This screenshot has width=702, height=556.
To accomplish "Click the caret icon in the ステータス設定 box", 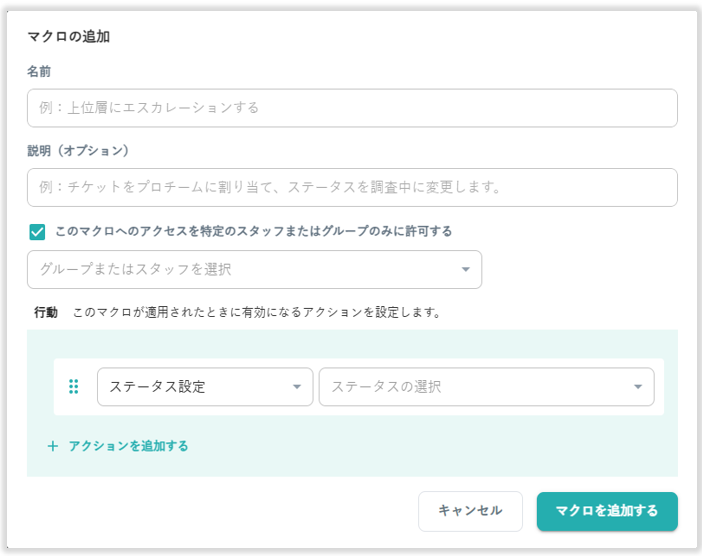I will pyautogui.click(x=296, y=387).
